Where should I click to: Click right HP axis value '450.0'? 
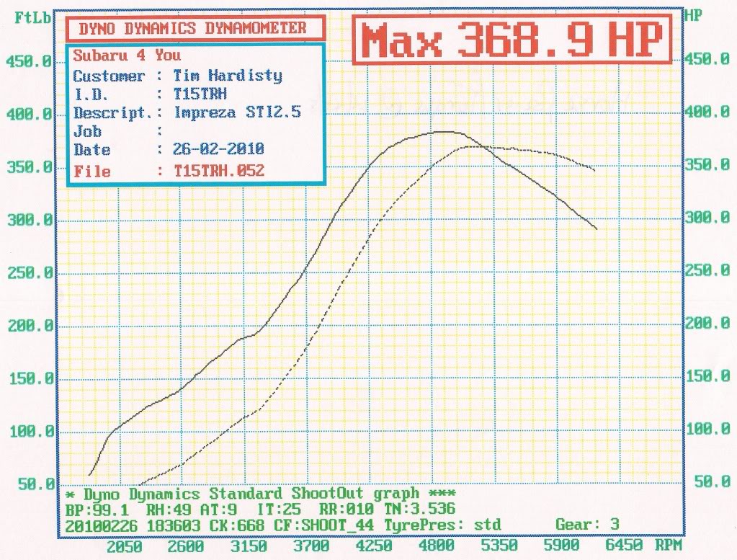707,59
